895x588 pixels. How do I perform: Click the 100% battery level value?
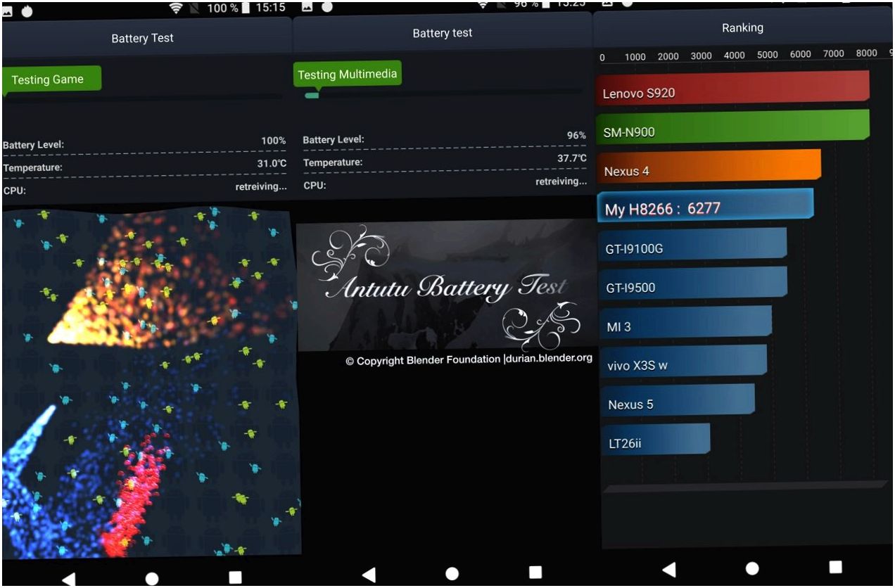point(273,141)
